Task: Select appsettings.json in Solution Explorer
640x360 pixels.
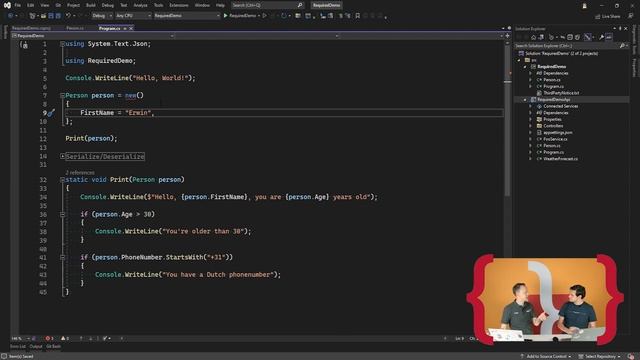Action: click(558, 132)
